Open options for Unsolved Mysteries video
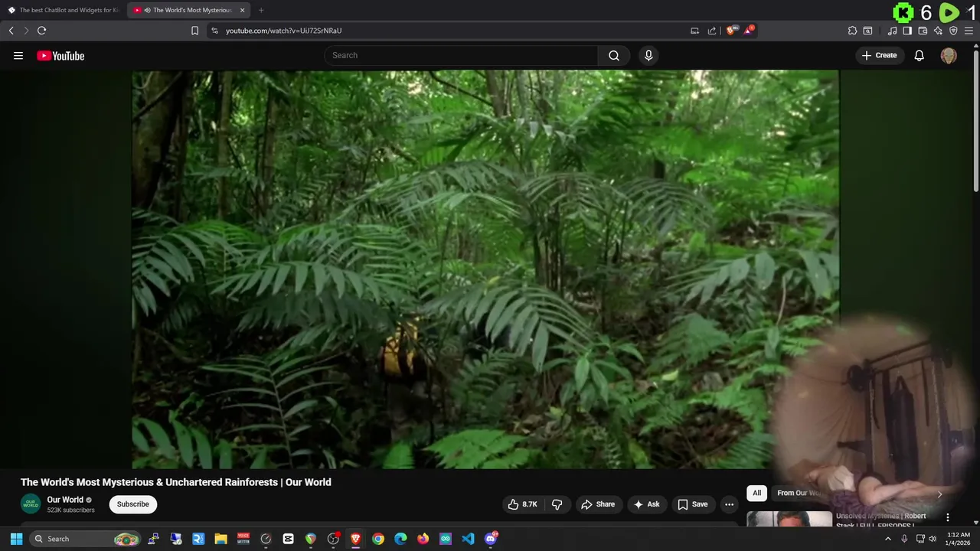980x551 pixels. tap(947, 517)
